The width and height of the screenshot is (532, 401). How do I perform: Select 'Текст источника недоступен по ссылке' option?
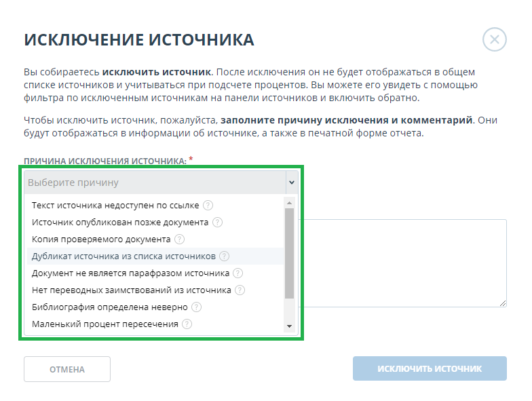tap(117, 205)
